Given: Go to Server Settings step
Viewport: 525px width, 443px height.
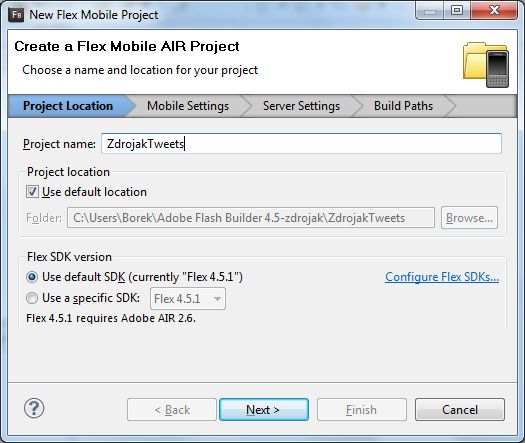Looking at the screenshot, I should click(x=301, y=106).
